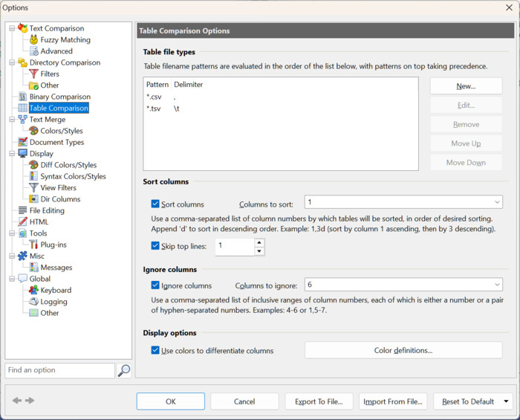The height and width of the screenshot is (420, 520).
Task: Open the Logging label in the tree
Action: 53,302
